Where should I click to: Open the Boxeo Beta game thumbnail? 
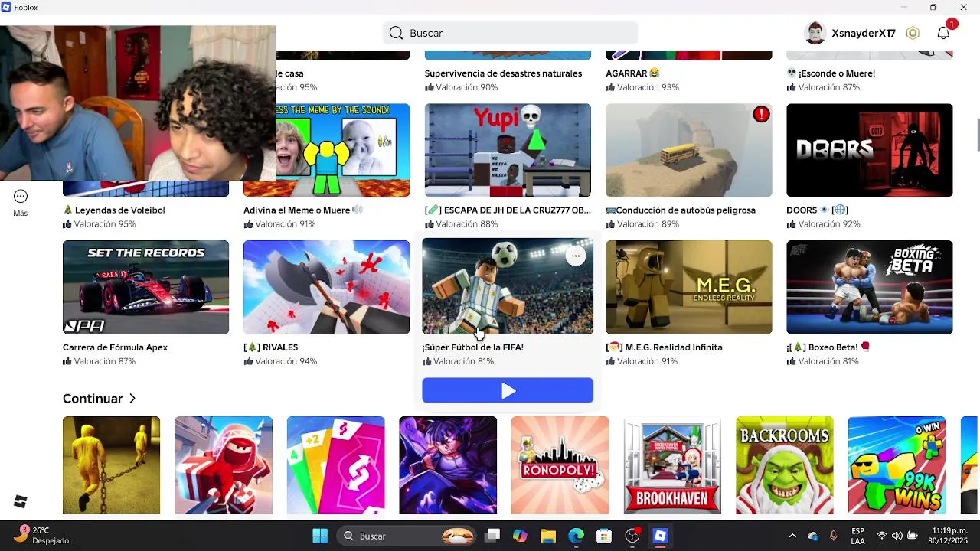click(870, 287)
